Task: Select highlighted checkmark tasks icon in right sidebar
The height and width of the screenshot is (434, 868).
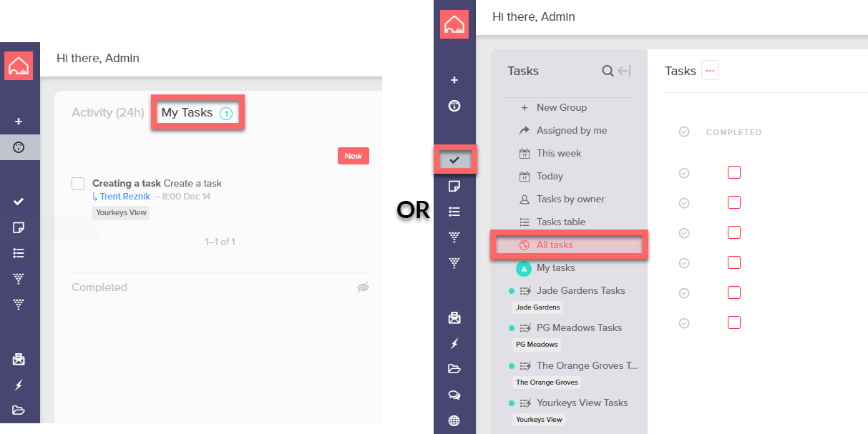Action: click(x=454, y=160)
